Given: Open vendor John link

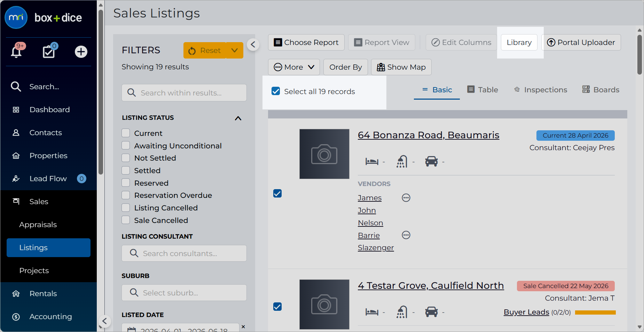Looking at the screenshot, I should coord(367,210).
